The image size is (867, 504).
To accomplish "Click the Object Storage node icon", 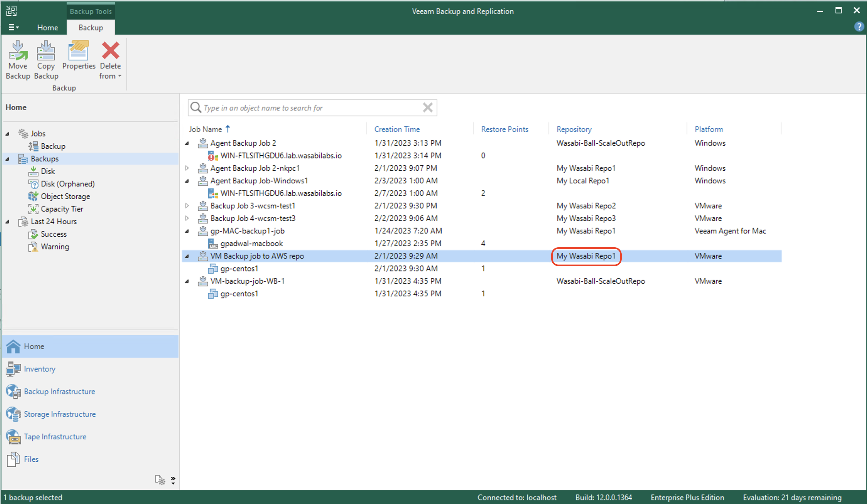I will point(33,196).
